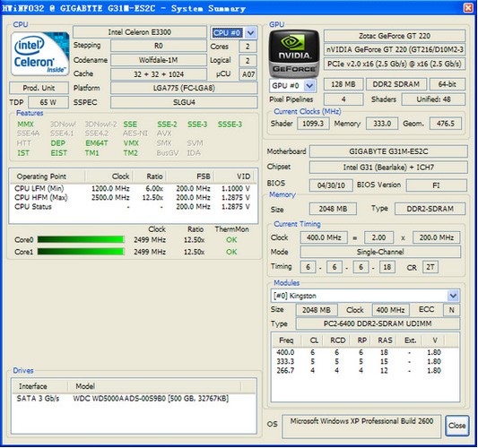Click the 400.0 frequency row in modules table
Screen dimensions: 478x448
365,352
